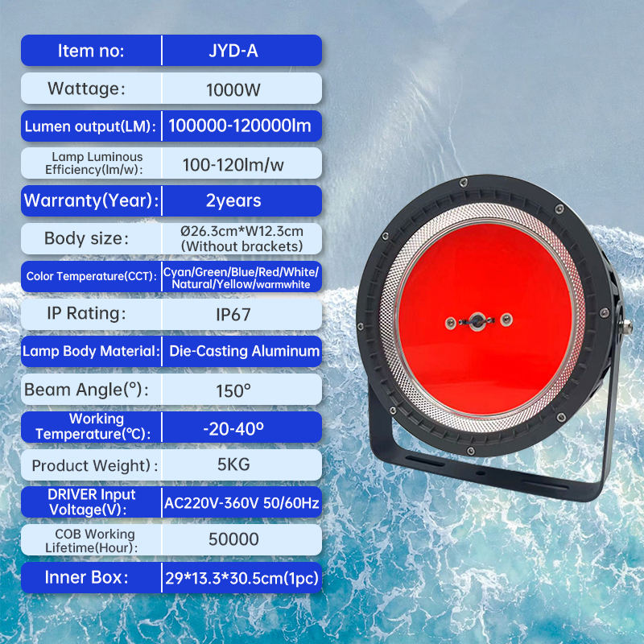644x644 pixels.
Task: Select the 'Cyan/Green/Blue/Red/White/Natural/Yellow/warmwhite' value
Action: (x=241, y=278)
